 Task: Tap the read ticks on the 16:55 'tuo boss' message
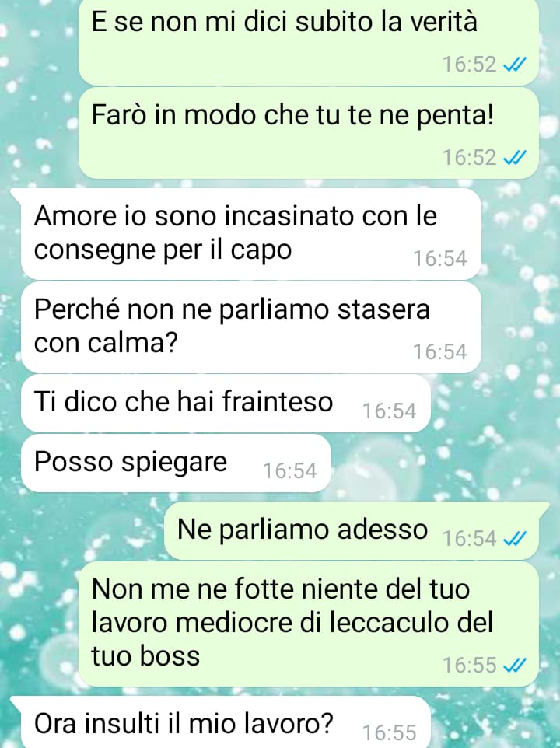(x=515, y=665)
